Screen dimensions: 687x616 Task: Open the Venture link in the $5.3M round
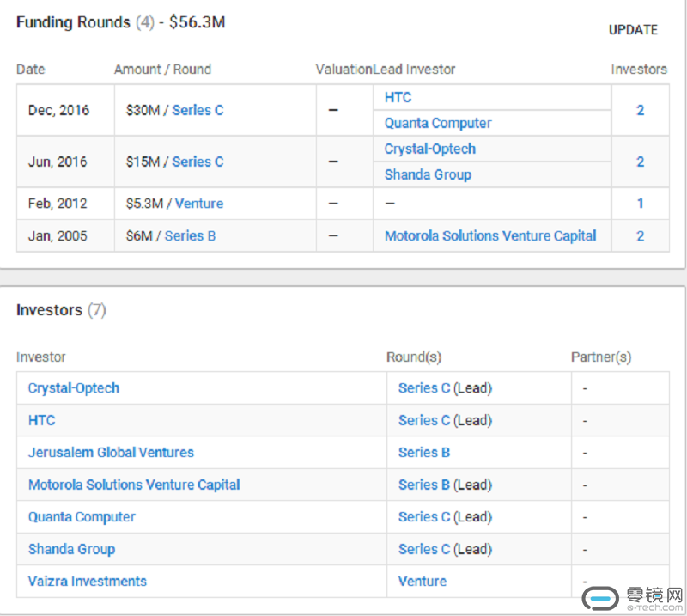tap(199, 204)
